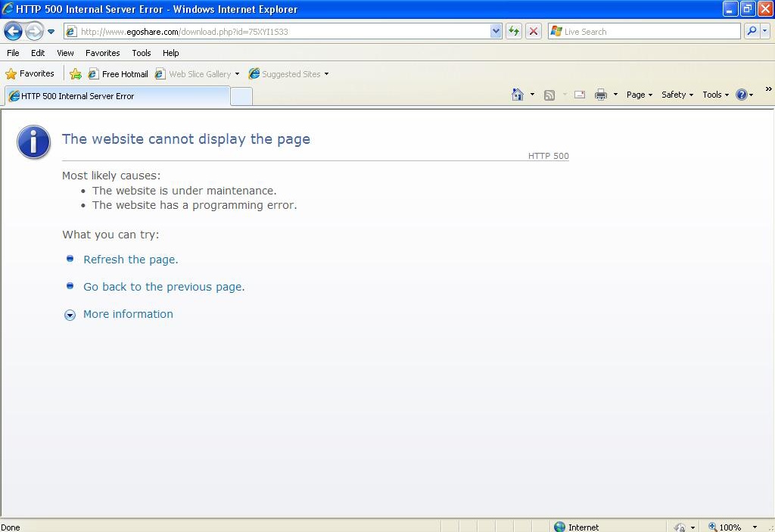The width and height of the screenshot is (775, 532).
Task: Open the Safety command bar menu
Action: click(677, 95)
